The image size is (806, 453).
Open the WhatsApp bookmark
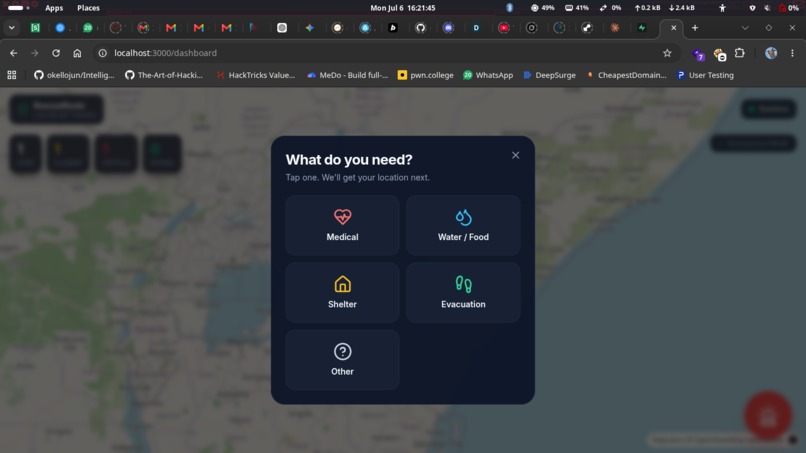click(488, 75)
